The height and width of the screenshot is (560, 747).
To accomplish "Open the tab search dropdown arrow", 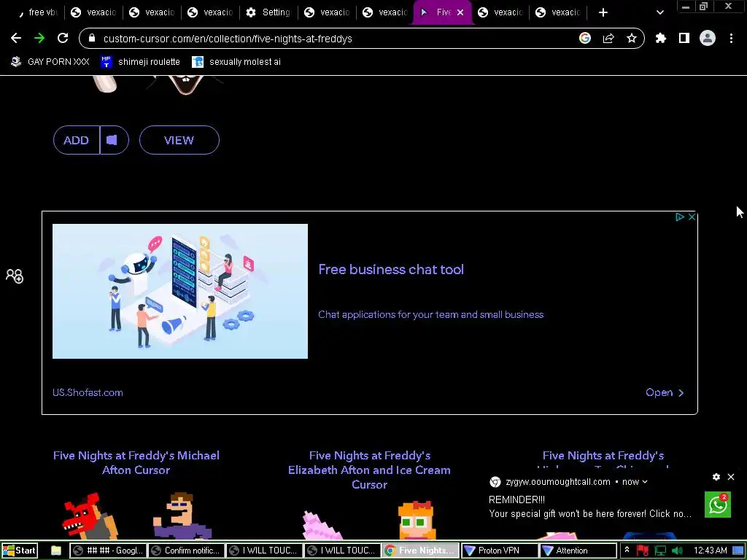I will (x=659, y=12).
